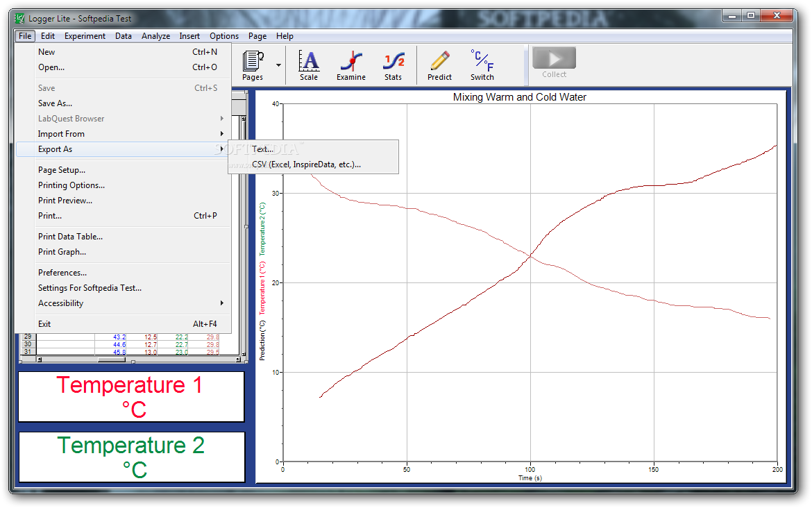Open the Help menu
The height and width of the screenshot is (508, 812).
pos(285,35)
